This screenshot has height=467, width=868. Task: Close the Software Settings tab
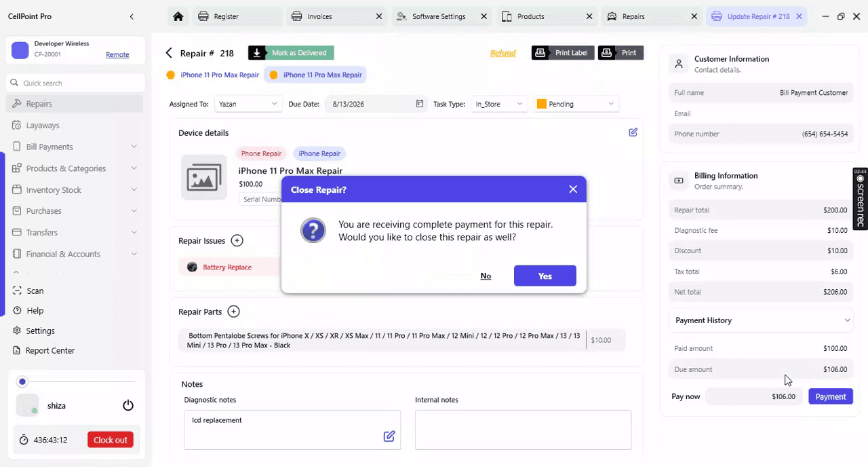484,16
